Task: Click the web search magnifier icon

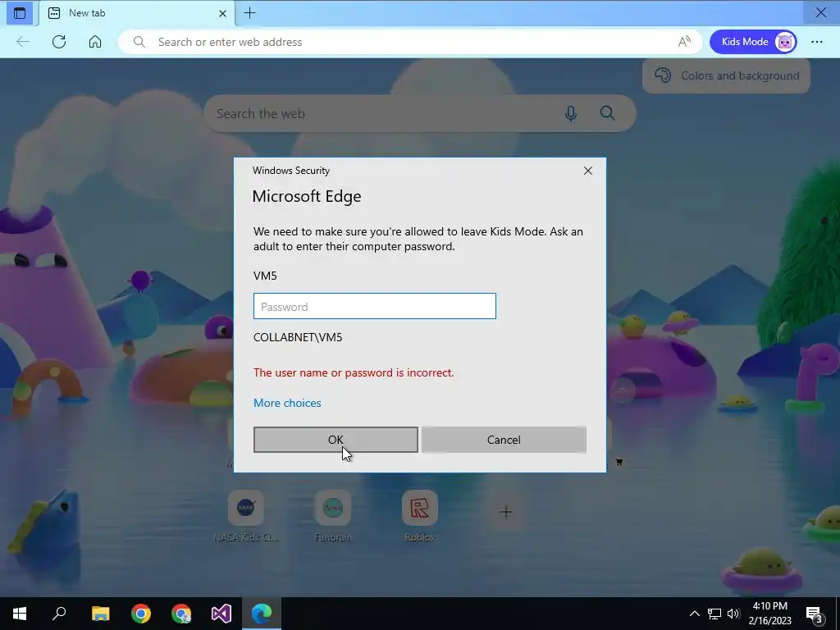Action: 608,113
